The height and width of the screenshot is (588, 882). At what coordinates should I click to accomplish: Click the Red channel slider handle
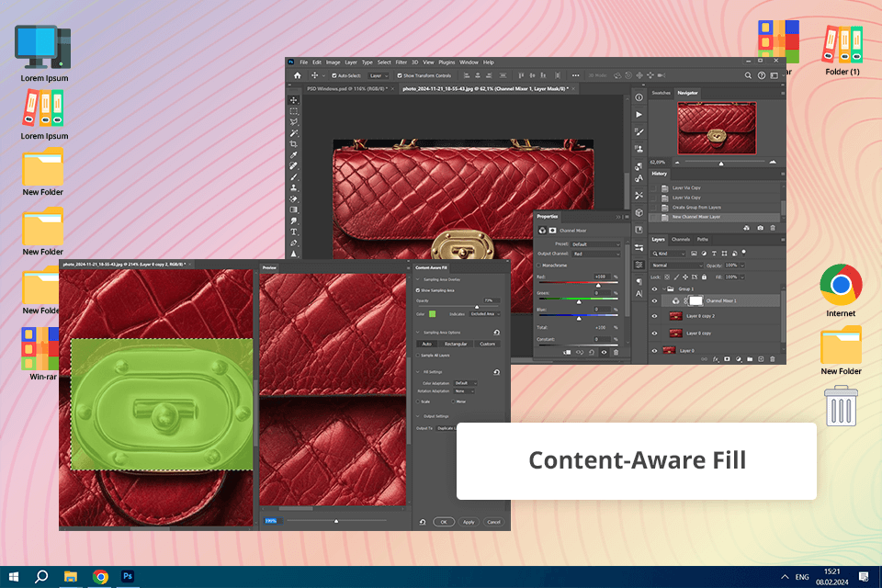point(598,286)
